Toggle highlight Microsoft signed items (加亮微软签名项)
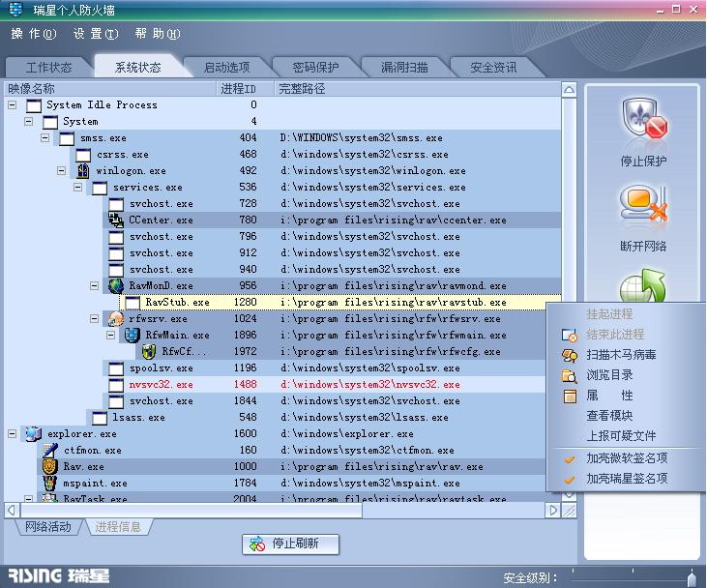Image resolution: width=707 pixels, height=588 pixels. tap(627, 458)
